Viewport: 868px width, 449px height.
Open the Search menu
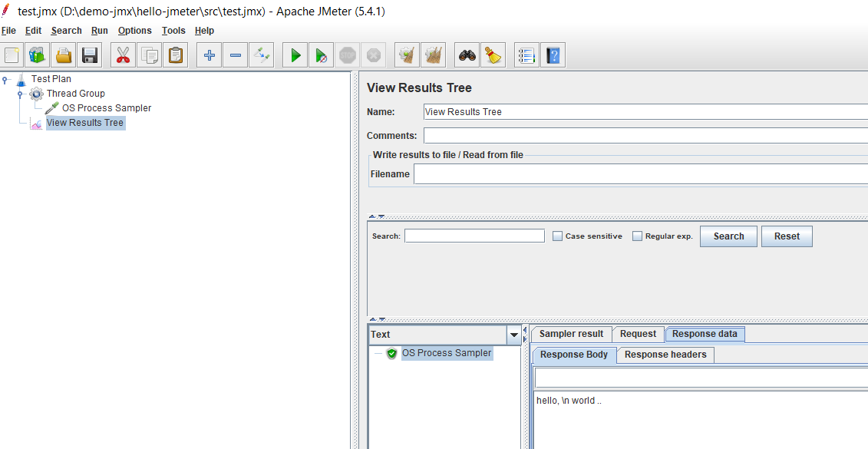pos(67,31)
